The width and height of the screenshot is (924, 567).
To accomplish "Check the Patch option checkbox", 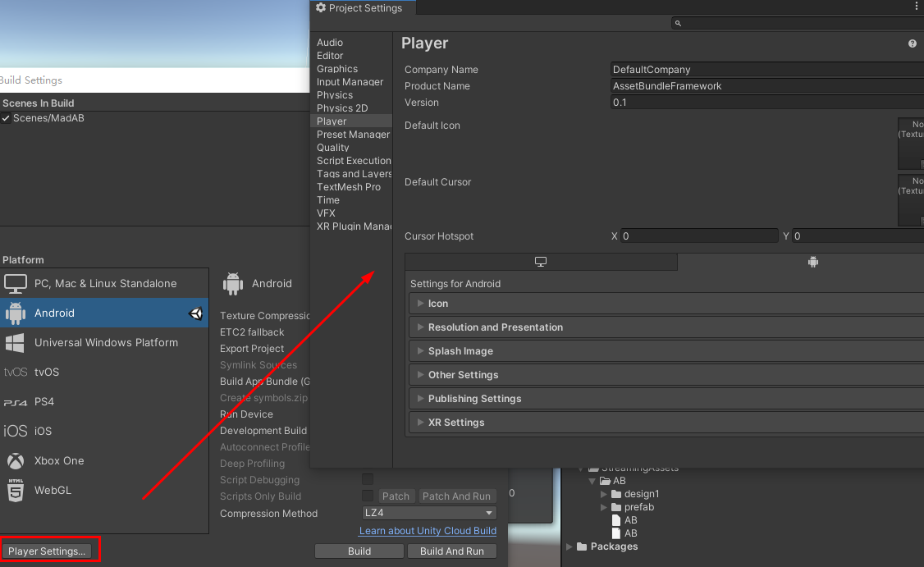I will coord(367,496).
